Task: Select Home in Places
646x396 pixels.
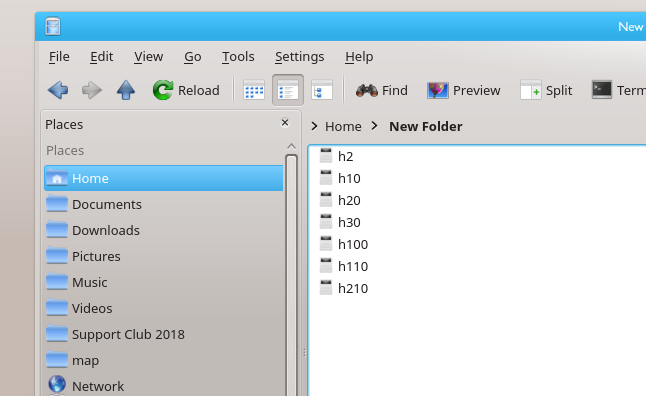Action: click(164, 178)
